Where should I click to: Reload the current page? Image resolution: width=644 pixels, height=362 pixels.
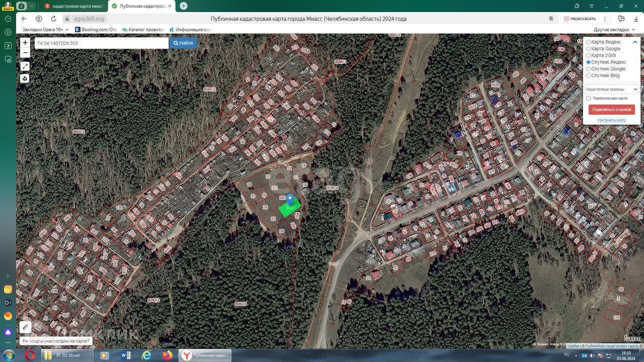tap(53, 19)
